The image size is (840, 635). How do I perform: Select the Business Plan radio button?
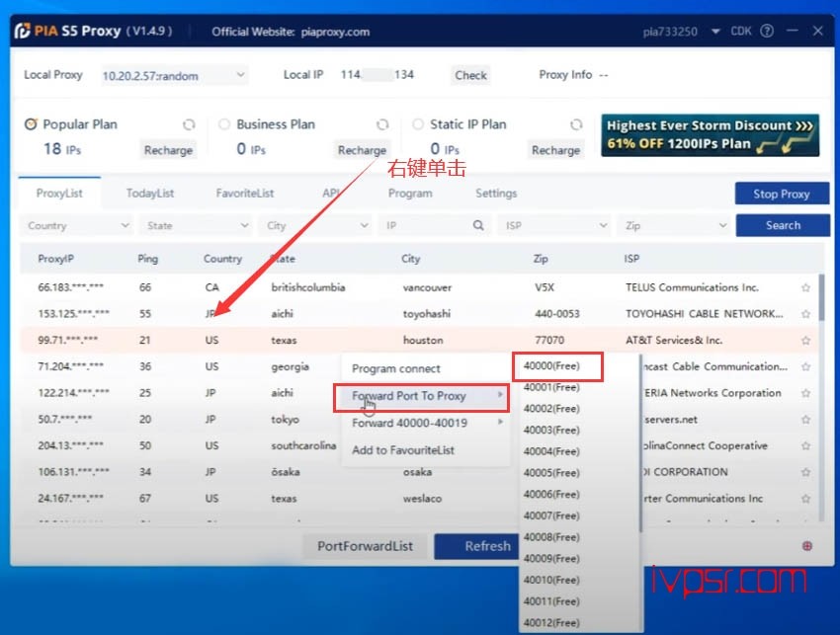(x=224, y=124)
